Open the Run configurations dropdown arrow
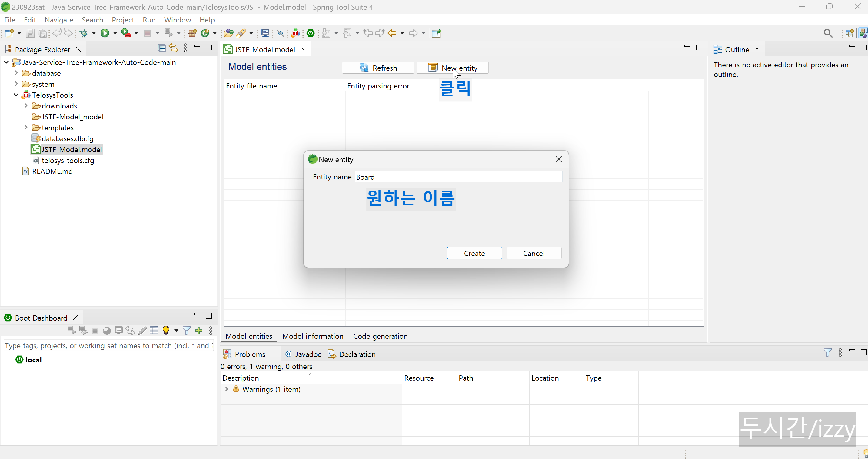 (x=115, y=33)
